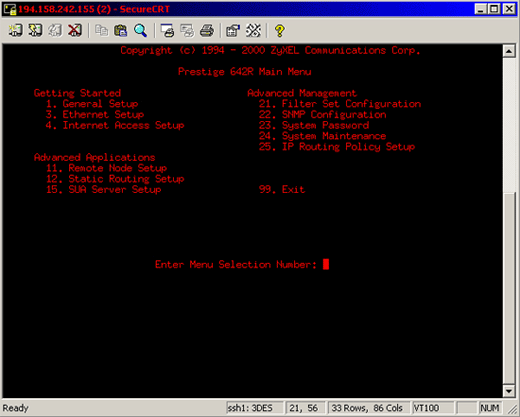Click '24. System Maintenance' line
Viewport: 520px width, 417px height.
click(323, 136)
